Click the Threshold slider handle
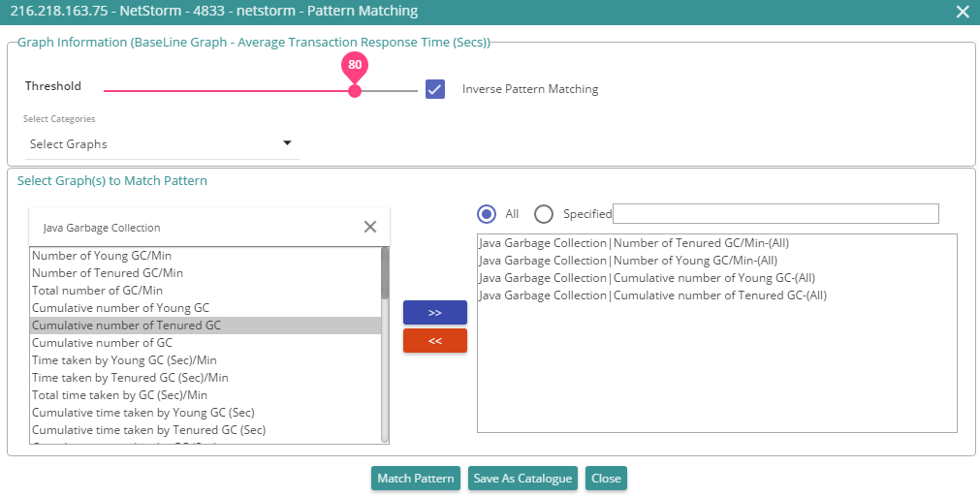Screen dimensions: 980x497 (355, 91)
